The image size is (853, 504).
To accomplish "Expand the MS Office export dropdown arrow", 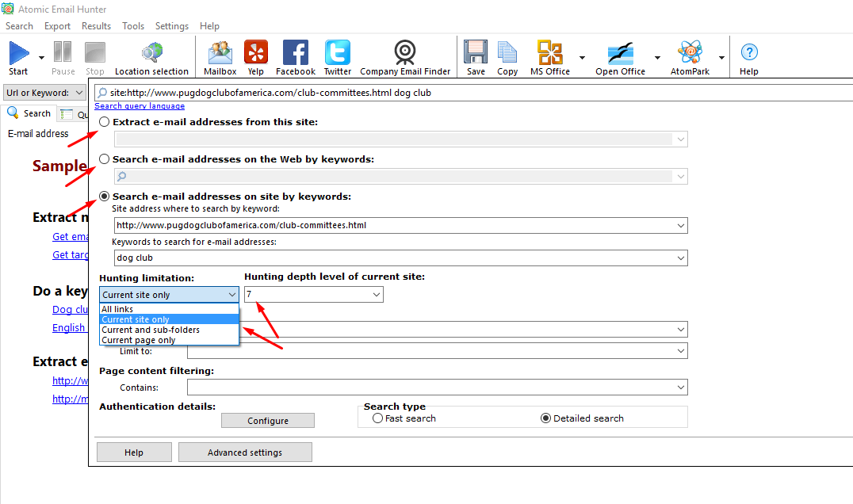I will 582,58.
